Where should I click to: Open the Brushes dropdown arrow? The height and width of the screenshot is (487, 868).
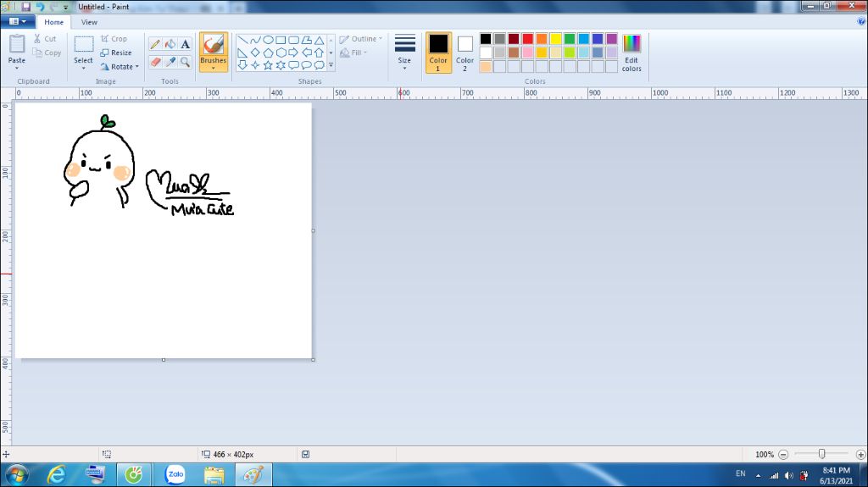click(x=213, y=68)
